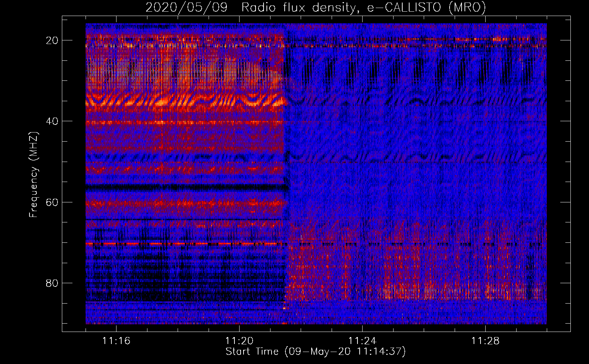
Task: Click the "Start Time (09-May-20 11:14:37)" axis label
Action: tap(316, 352)
